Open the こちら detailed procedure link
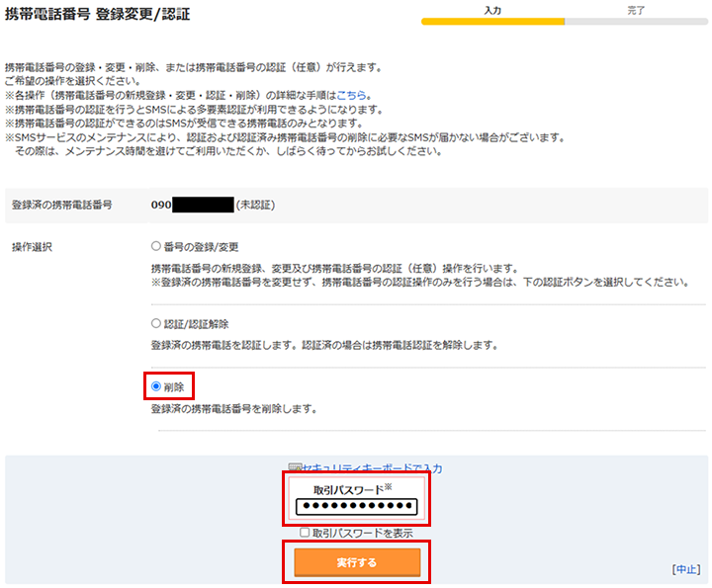 pyautogui.click(x=350, y=95)
